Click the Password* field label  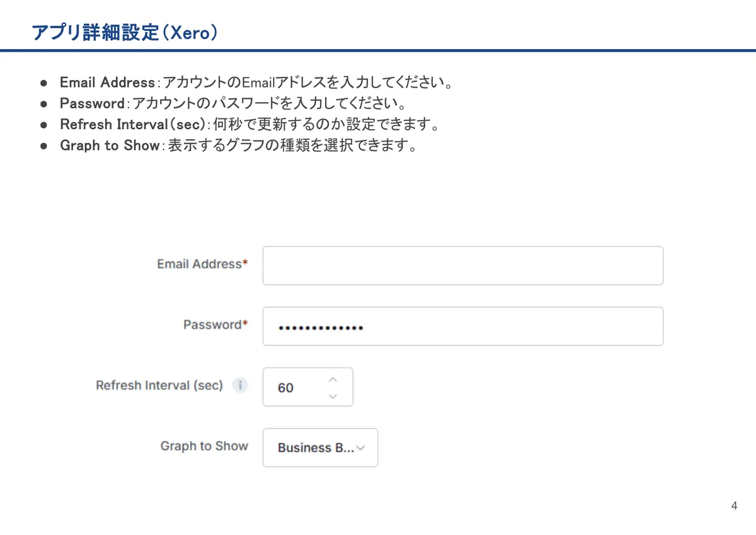215,325
